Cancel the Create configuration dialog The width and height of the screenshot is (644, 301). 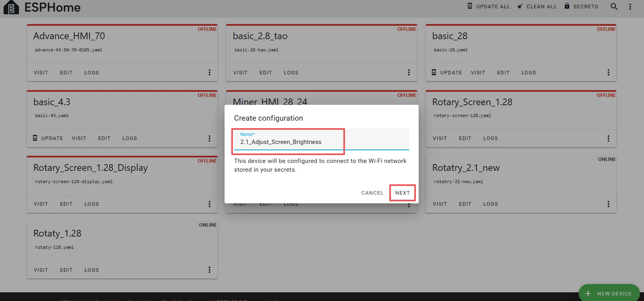point(372,193)
